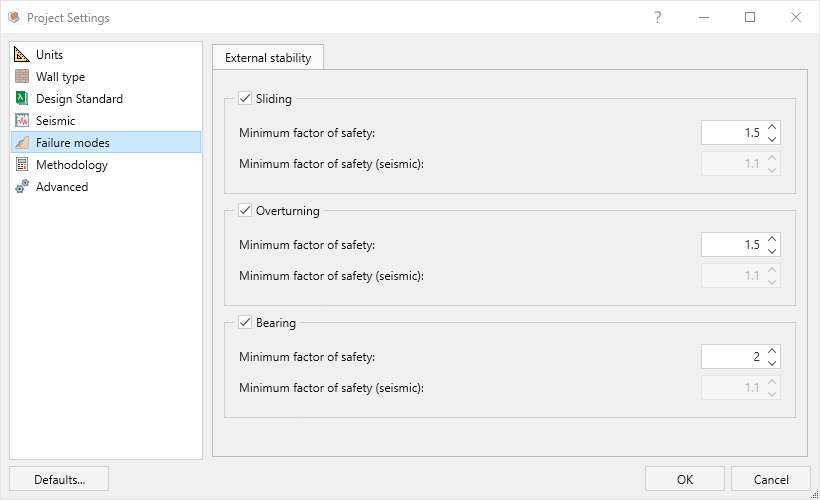820x500 pixels.
Task: Open the Advanced settings page
Action: (x=106, y=186)
